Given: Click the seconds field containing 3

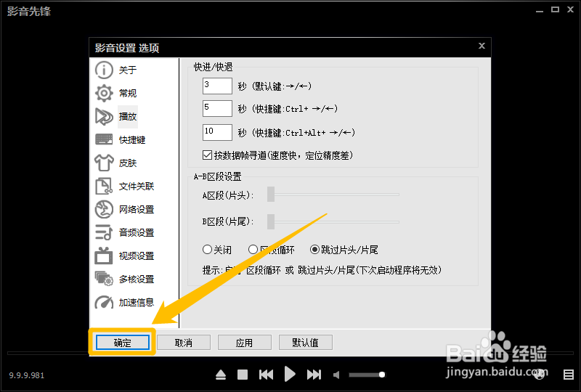Looking at the screenshot, I should (217, 86).
